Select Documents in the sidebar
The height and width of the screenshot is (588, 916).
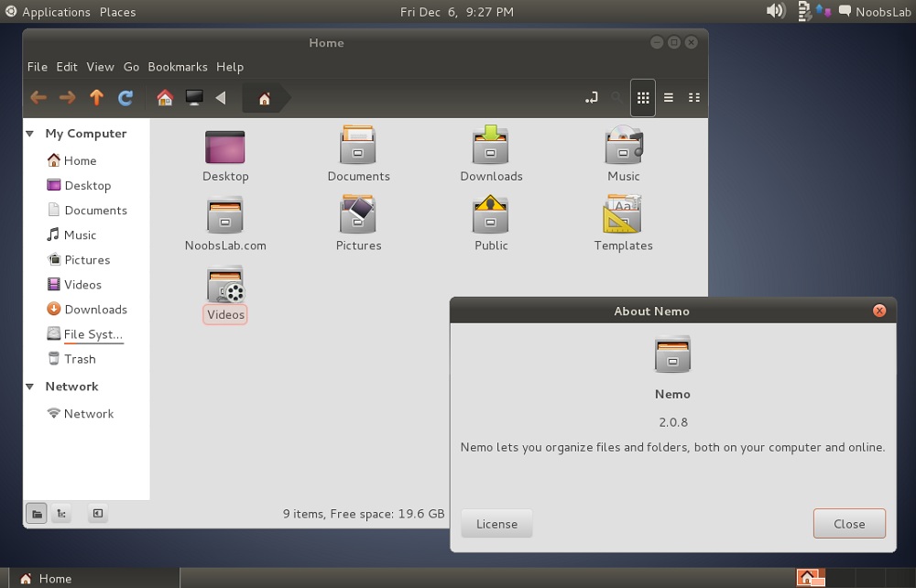coord(87,211)
